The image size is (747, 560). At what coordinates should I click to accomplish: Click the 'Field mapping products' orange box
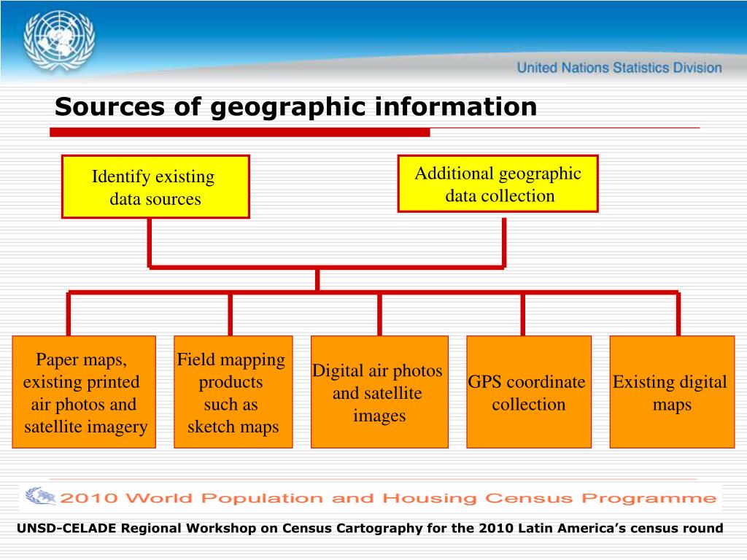pos(233,392)
